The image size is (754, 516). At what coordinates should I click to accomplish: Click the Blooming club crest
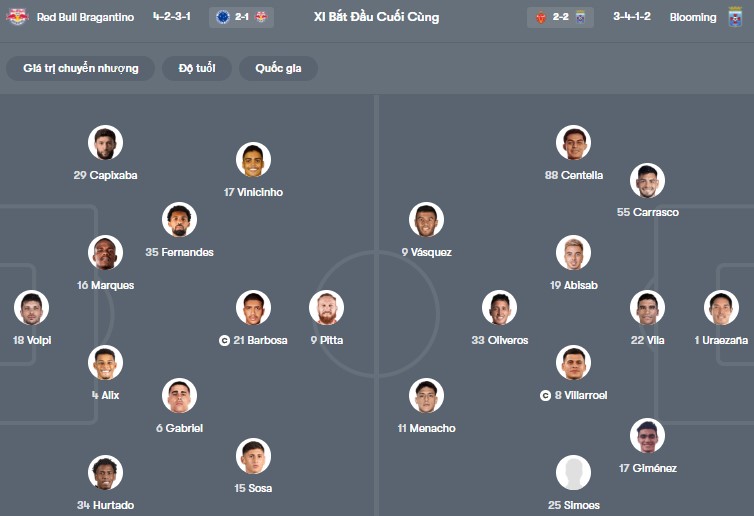point(735,17)
